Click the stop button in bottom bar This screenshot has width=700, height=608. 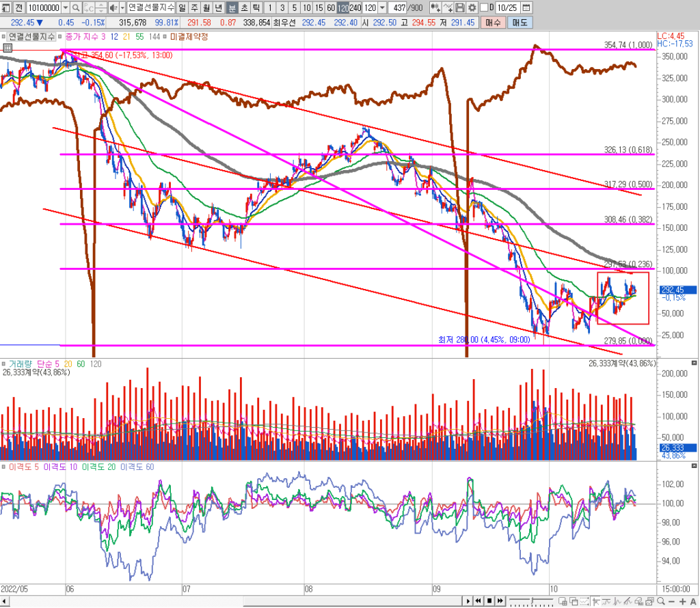pyautogui.click(x=489, y=601)
